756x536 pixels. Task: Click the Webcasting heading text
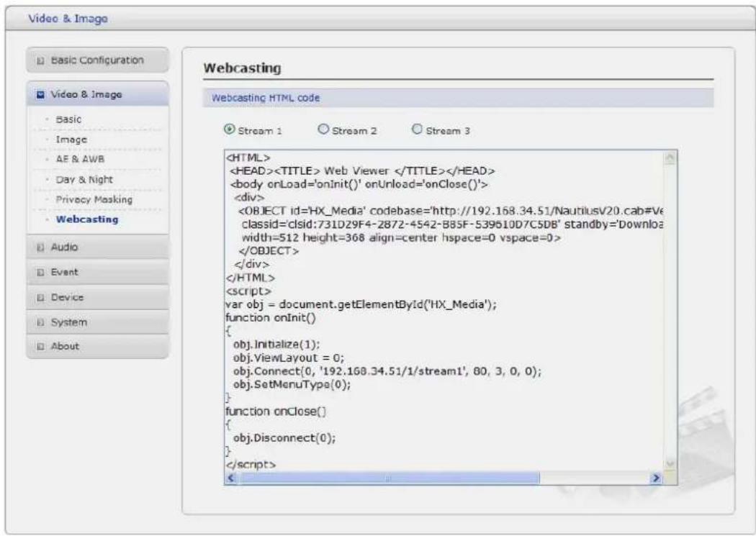(242, 68)
